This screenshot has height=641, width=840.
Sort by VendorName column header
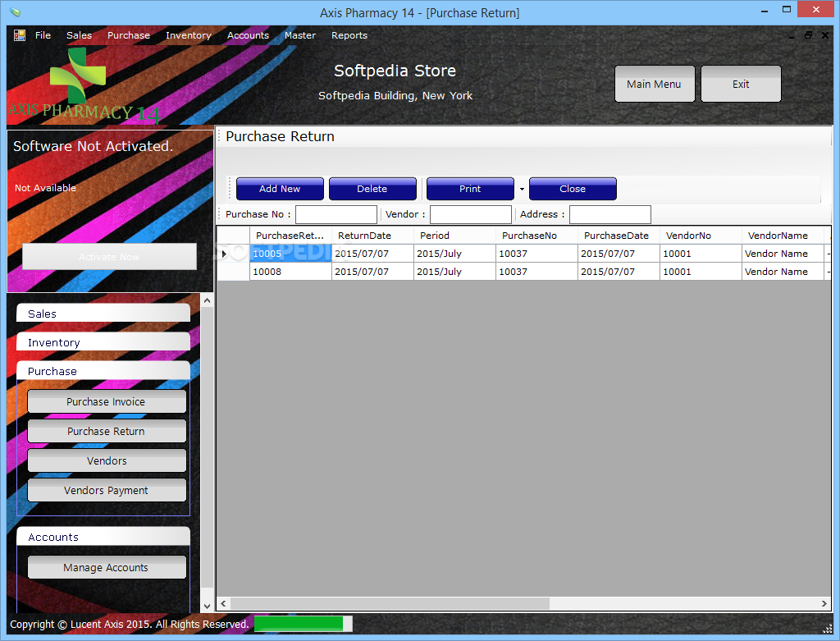tap(782, 236)
